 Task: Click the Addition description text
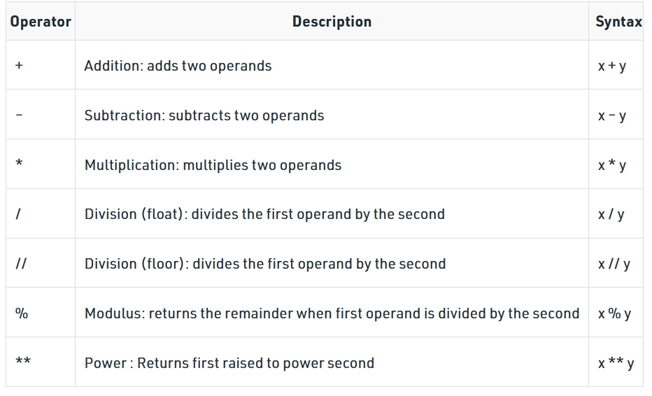point(178,66)
